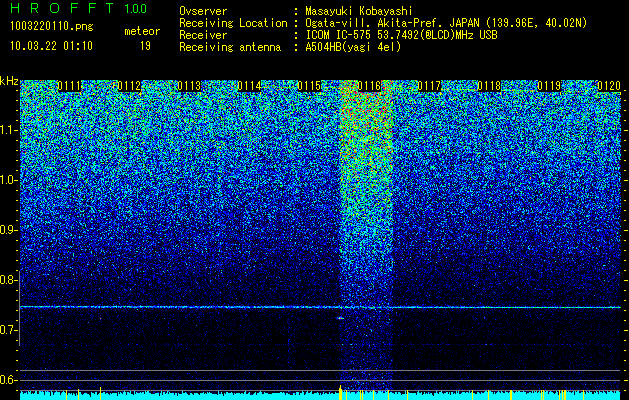Click the HROFFT title text

point(62,8)
